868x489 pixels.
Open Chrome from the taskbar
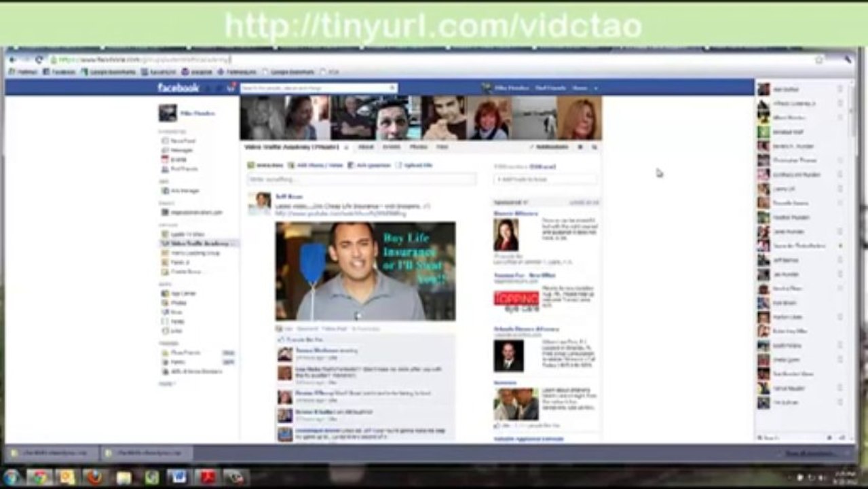coord(39,477)
